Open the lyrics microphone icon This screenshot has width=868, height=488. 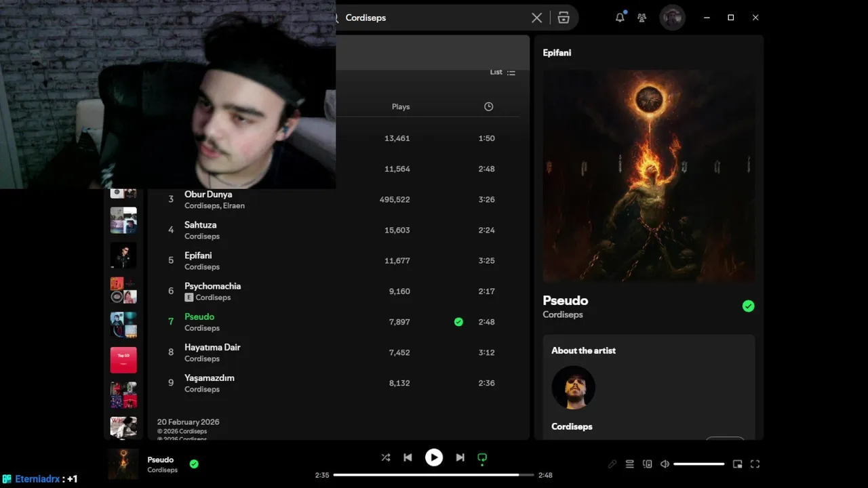click(612, 464)
